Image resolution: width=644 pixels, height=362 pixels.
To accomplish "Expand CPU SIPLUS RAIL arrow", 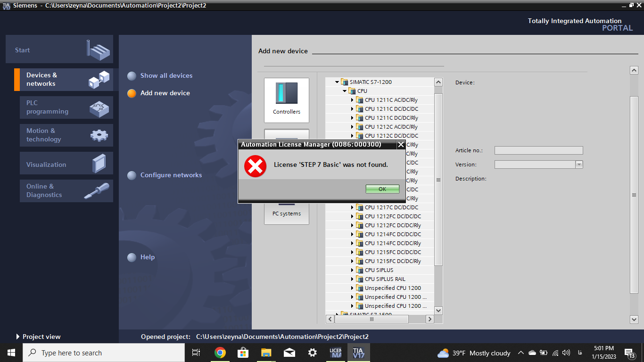I will [352, 279].
